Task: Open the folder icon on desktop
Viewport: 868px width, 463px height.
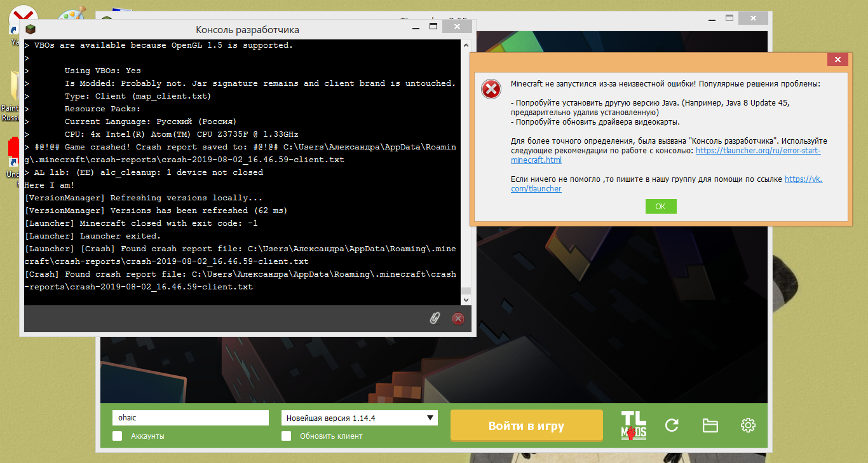Action: 16,86
